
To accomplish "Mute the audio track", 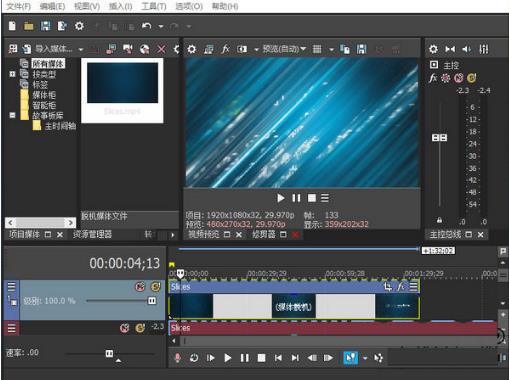I will [x=124, y=328].
